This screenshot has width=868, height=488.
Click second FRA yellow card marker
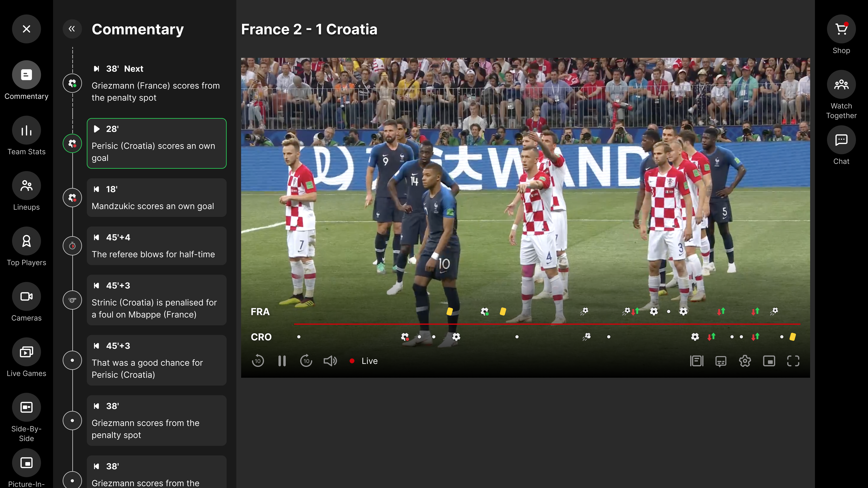(x=503, y=311)
